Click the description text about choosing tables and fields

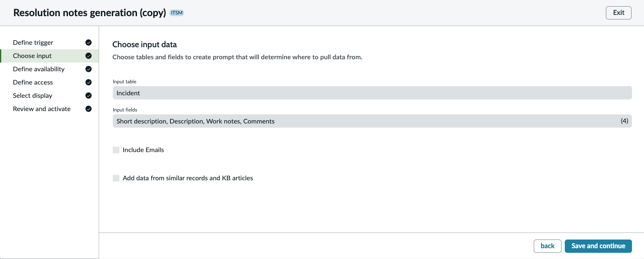click(238, 57)
